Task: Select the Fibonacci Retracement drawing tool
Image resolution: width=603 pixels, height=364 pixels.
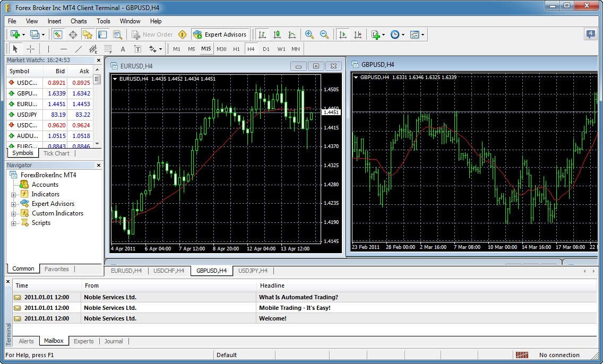Action: (108, 48)
